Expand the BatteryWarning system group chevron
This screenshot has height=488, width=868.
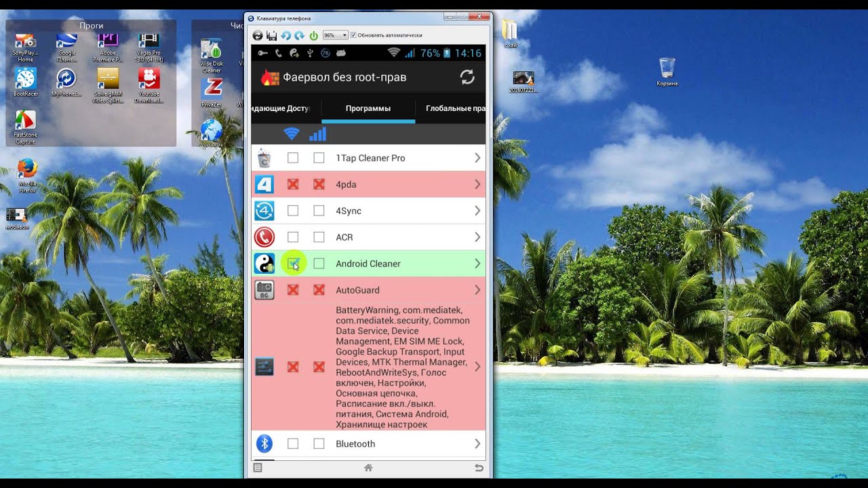[x=477, y=367]
